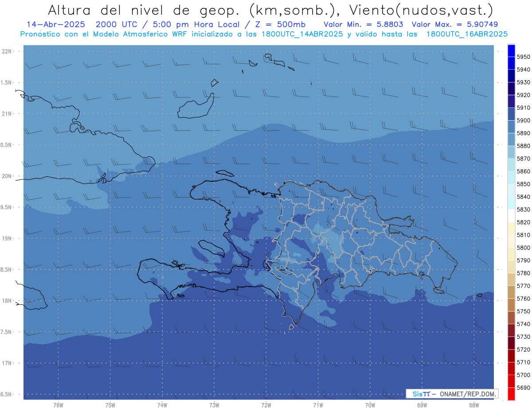Click the brightest blue swatch above 5950

(511, 51)
